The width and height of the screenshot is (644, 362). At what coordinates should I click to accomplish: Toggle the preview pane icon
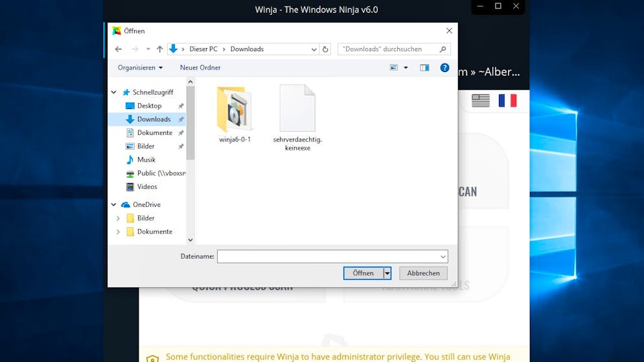pyautogui.click(x=424, y=67)
